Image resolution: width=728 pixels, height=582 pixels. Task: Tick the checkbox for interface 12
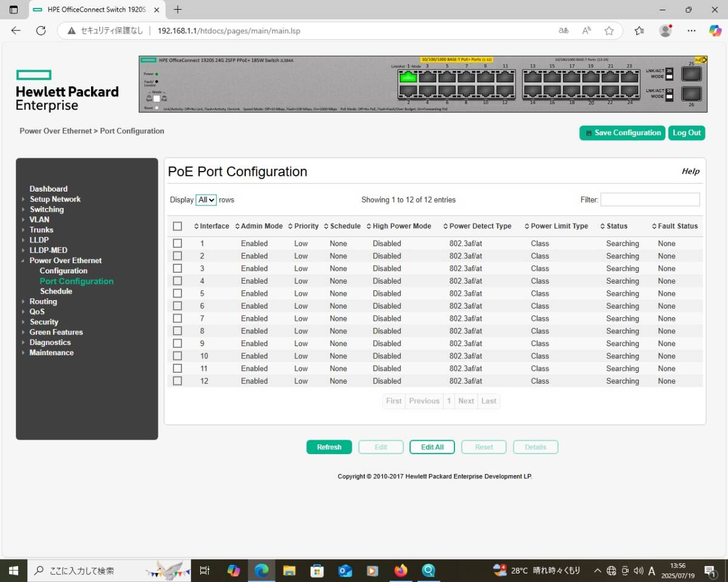[177, 381]
